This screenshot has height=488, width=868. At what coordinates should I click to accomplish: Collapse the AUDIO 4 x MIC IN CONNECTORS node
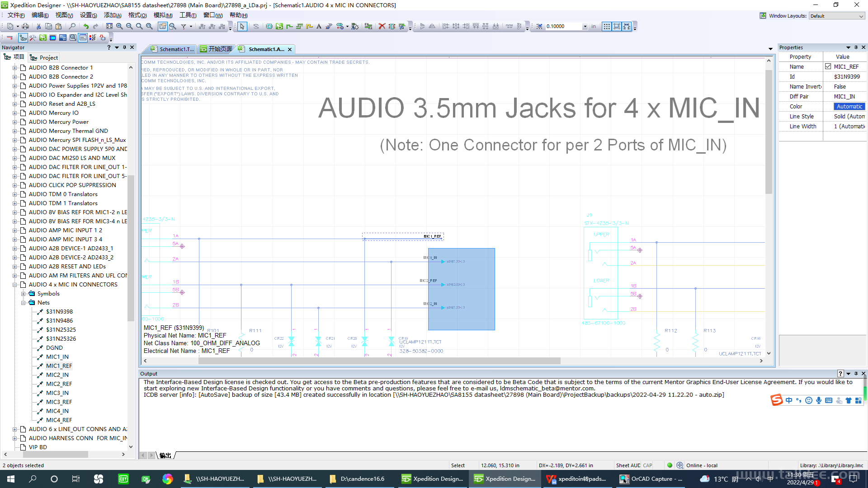14,285
